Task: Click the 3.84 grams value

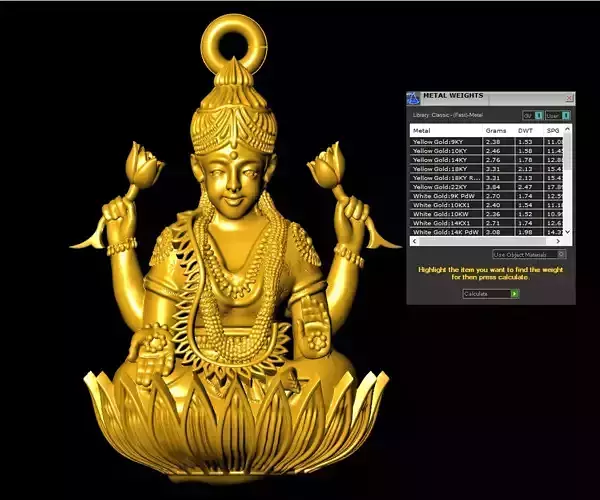Action: (492, 187)
